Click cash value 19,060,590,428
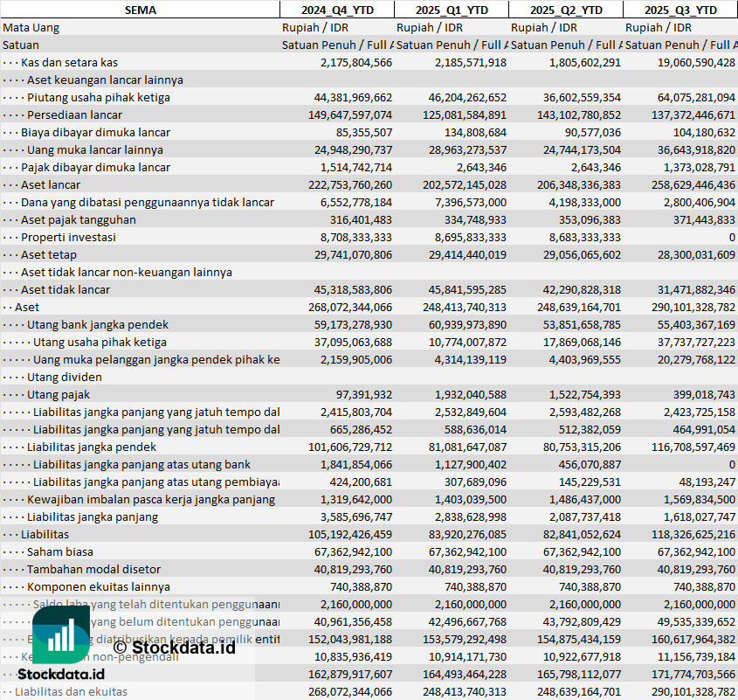738x700 pixels. click(x=696, y=63)
